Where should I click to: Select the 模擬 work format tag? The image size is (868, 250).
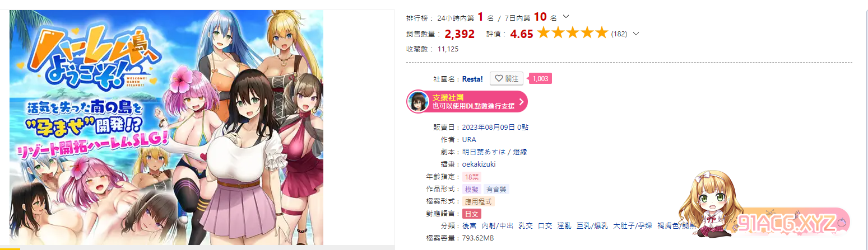471,189
